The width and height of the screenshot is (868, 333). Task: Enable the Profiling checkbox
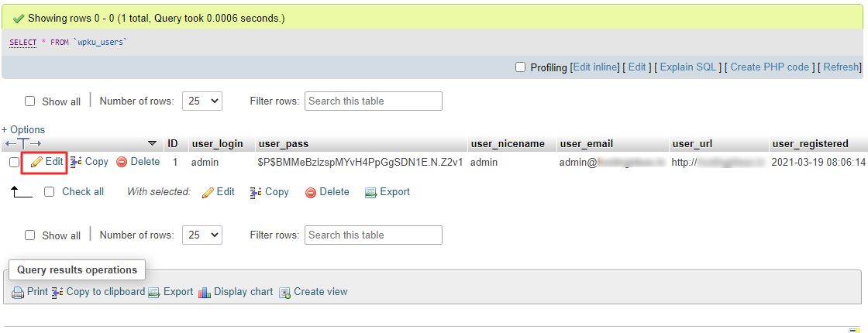(x=520, y=67)
